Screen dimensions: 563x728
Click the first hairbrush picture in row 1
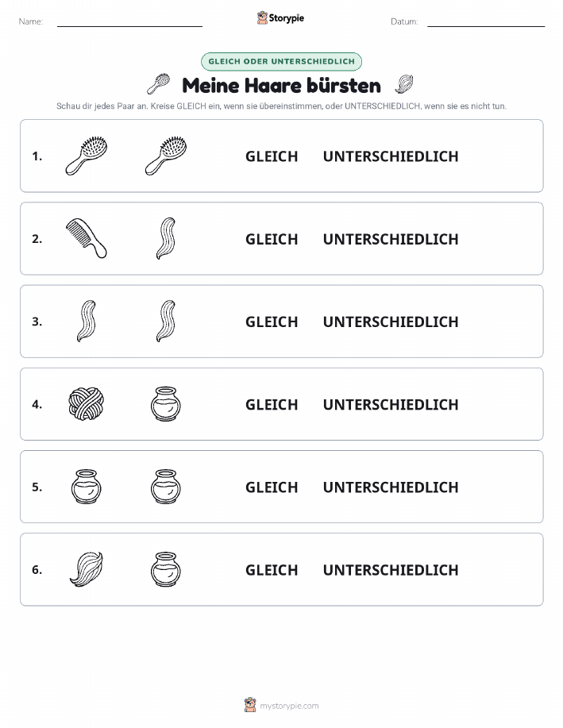click(x=87, y=156)
